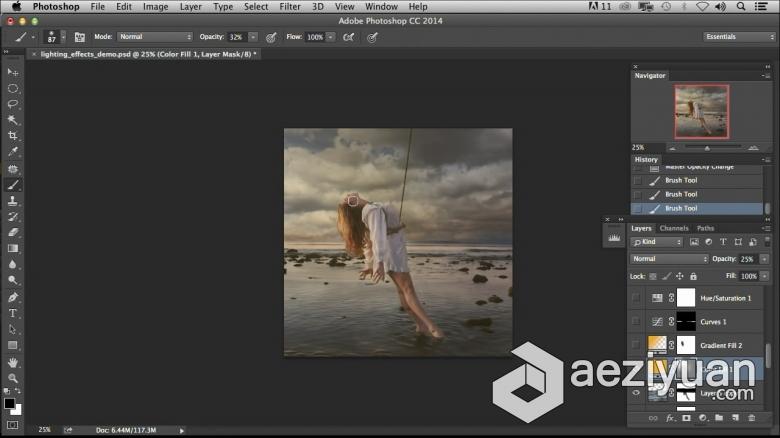Toggle lock transparent pixels
Image resolution: width=780 pixels, height=438 pixels.
click(653, 276)
